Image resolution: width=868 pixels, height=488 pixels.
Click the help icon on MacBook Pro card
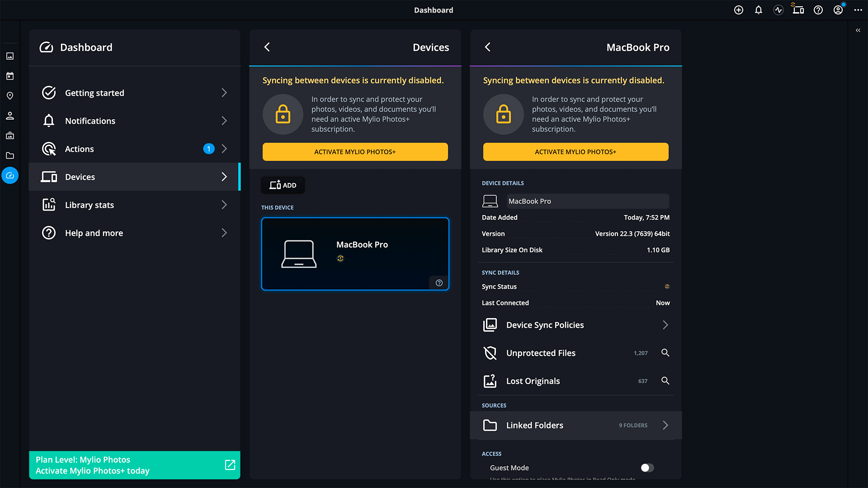(x=439, y=283)
